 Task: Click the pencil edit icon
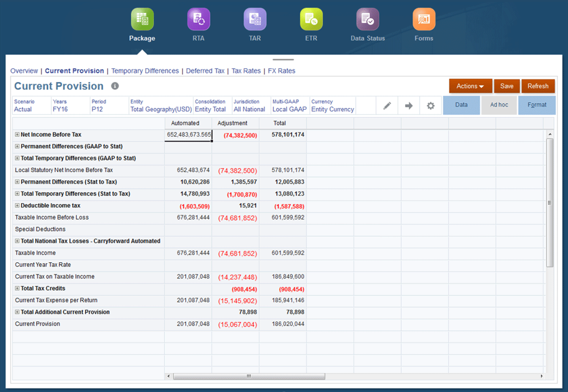tap(387, 106)
